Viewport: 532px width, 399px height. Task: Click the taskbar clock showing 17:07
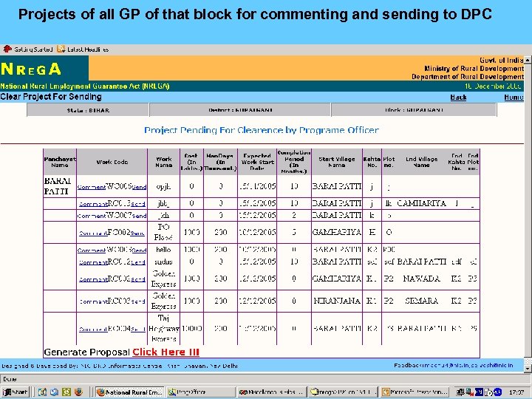click(x=516, y=392)
